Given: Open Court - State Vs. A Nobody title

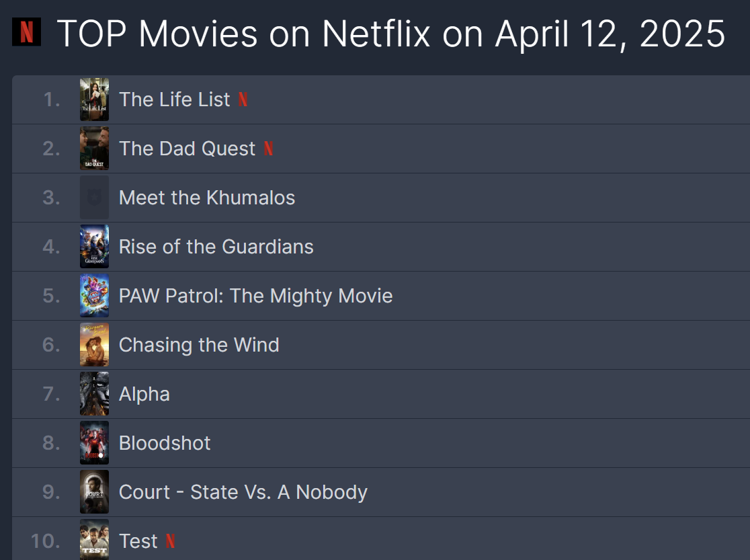Looking at the screenshot, I should (x=243, y=492).
